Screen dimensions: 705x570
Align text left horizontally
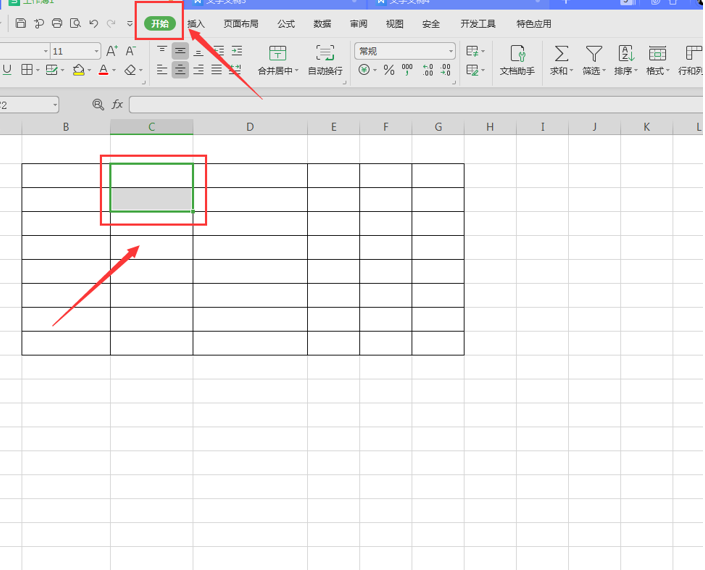pyautogui.click(x=162, y=70)
